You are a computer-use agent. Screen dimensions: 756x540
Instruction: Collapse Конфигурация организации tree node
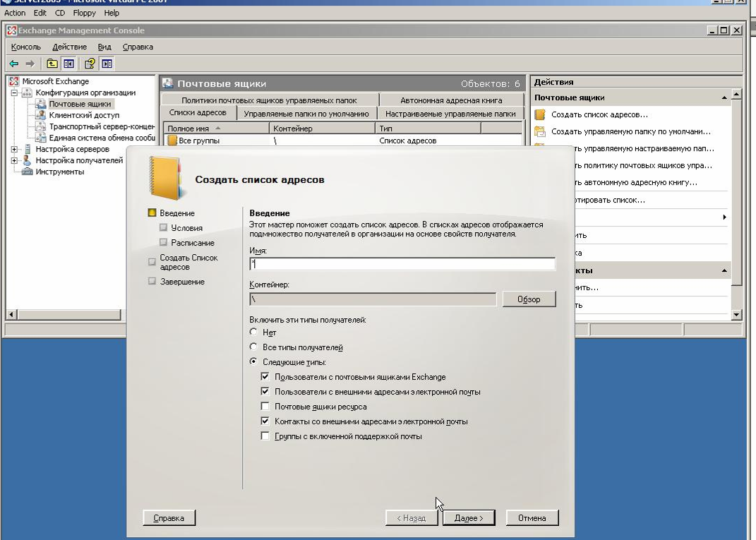(14, 92)
